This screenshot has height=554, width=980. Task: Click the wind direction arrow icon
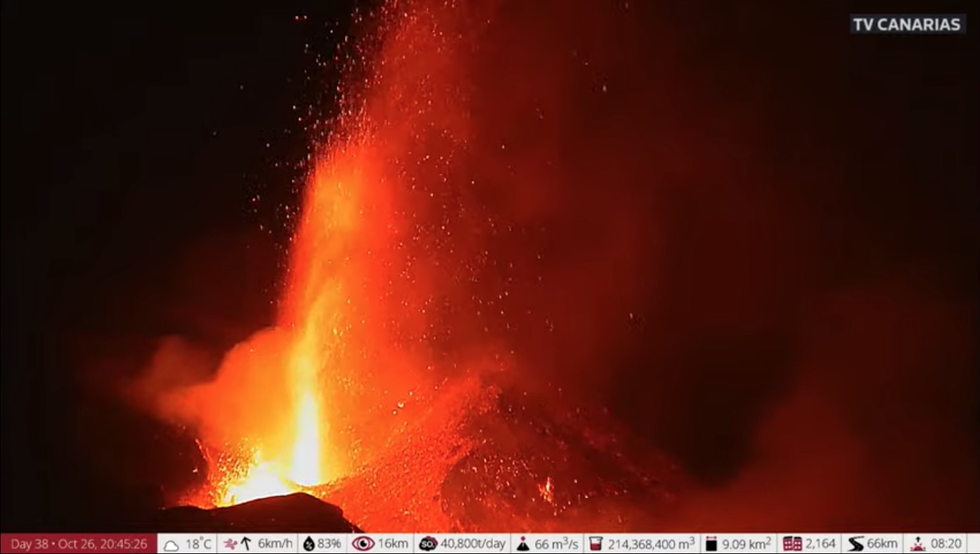coord(246,544)
